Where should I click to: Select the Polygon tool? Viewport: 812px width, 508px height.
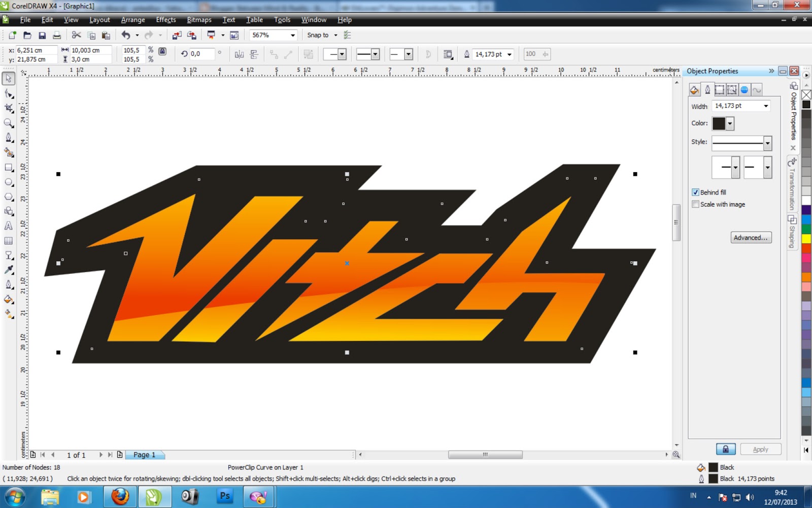[9, 197]
